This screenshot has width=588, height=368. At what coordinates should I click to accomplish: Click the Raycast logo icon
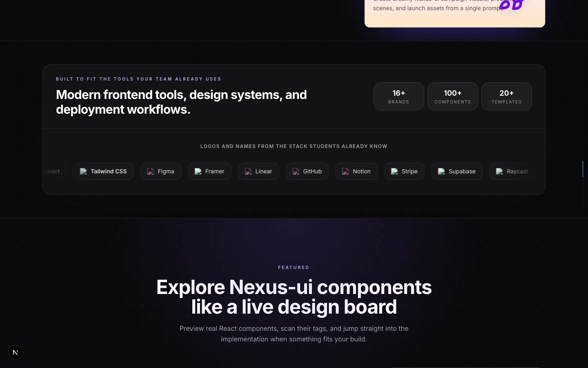pos(499,171)
